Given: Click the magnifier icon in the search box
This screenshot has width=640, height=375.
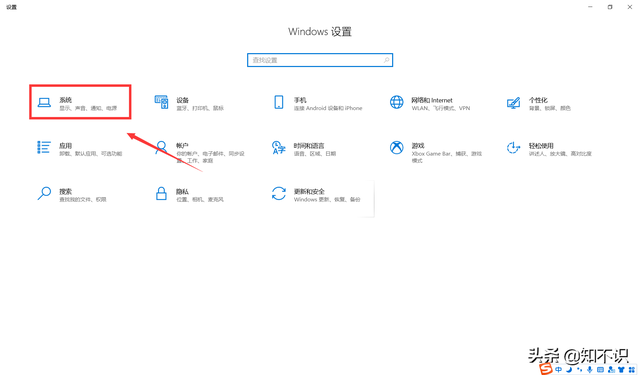Looking at the screenshot, I should pos(386,60).
